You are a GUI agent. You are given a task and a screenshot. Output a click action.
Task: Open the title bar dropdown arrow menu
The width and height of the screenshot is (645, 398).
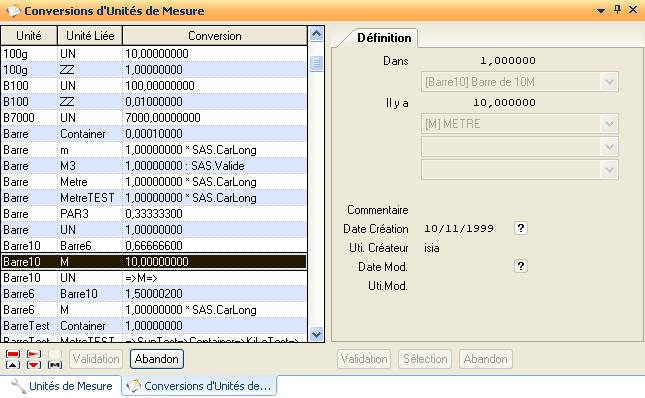click(x=601, y=11)
